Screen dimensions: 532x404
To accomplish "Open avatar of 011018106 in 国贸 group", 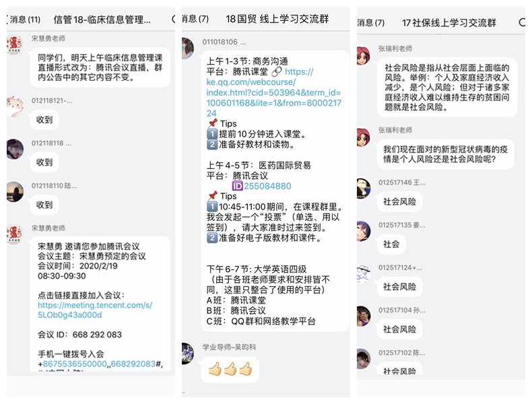I will coord(188,48).
